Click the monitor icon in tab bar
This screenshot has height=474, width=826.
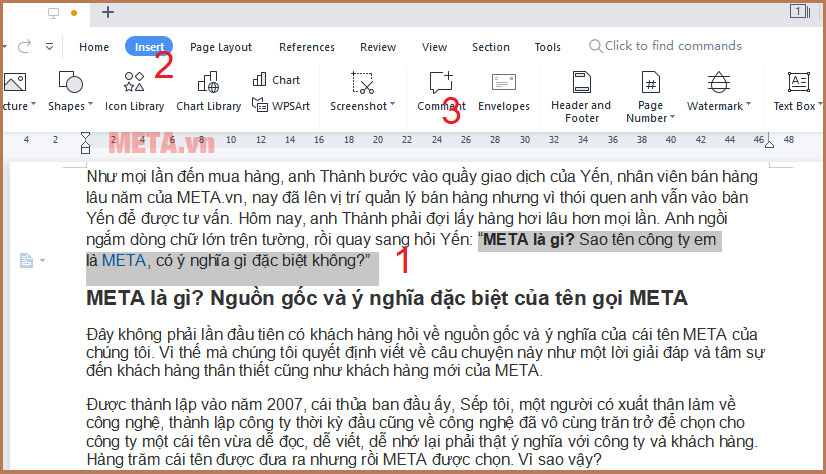[x=53, y=13]
